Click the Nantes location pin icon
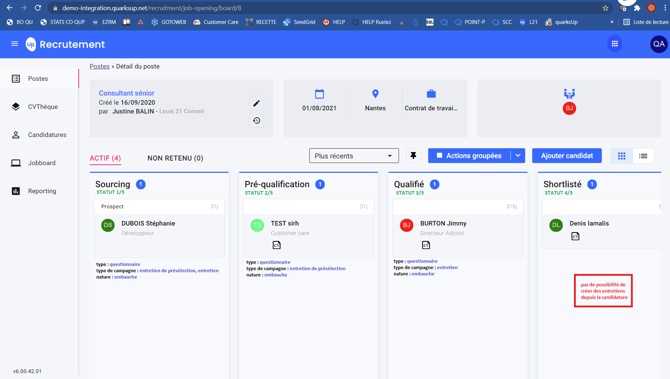Image resolution: width=670 pixels, height=379 pixels. point(375,94)
